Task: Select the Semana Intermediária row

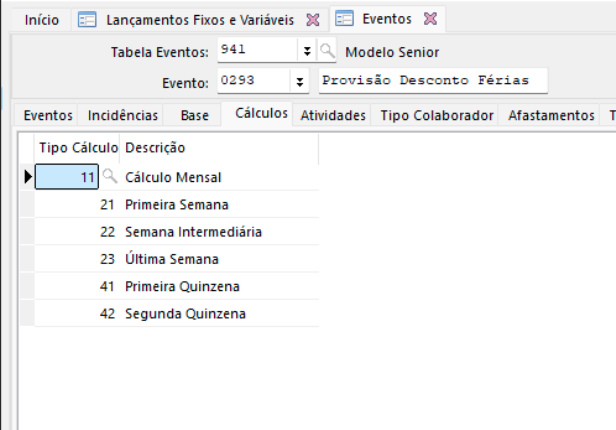Action: click(193, 232)
